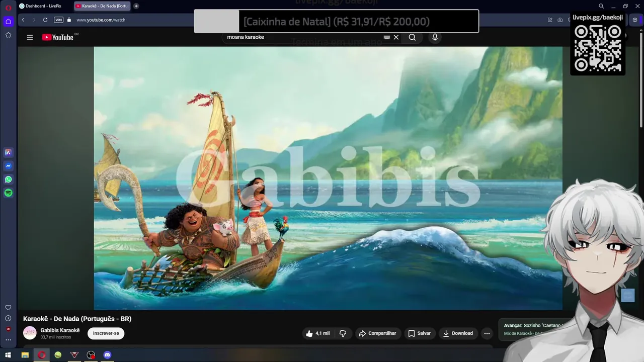Open browsing history clock in sidebar

pos(8,318)
